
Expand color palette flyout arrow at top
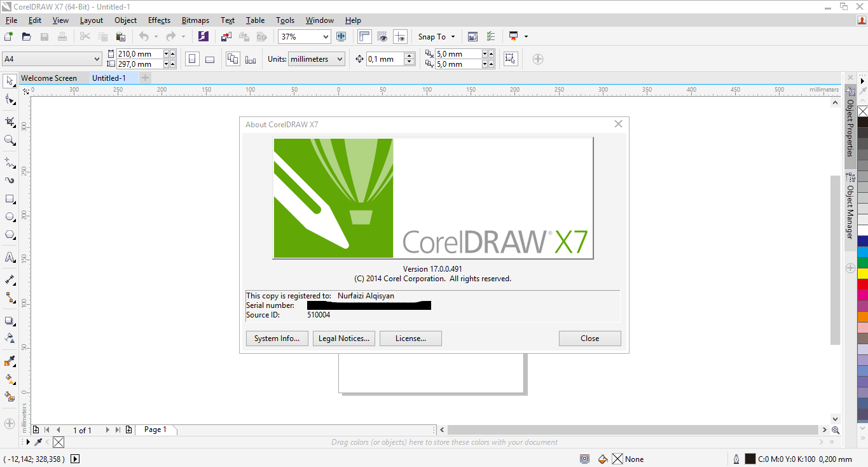click(x=863, y=81)
